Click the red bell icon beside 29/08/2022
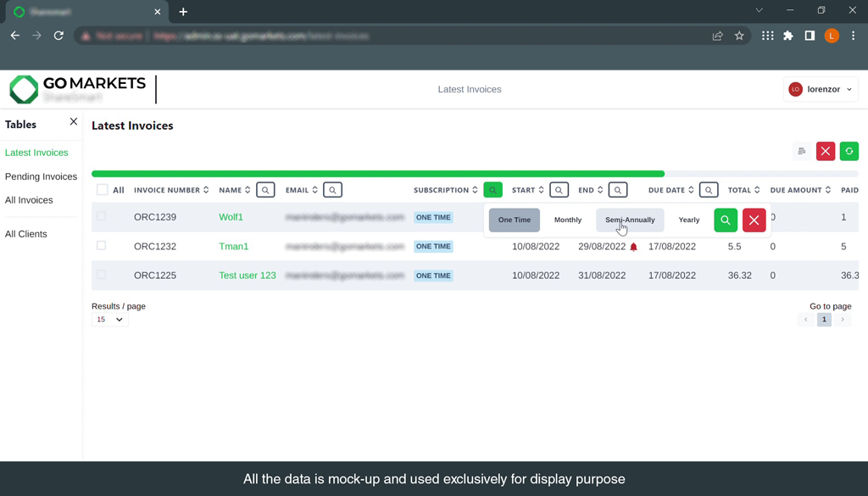The width and height of the screenshot is (868, 496). point(634,247)
